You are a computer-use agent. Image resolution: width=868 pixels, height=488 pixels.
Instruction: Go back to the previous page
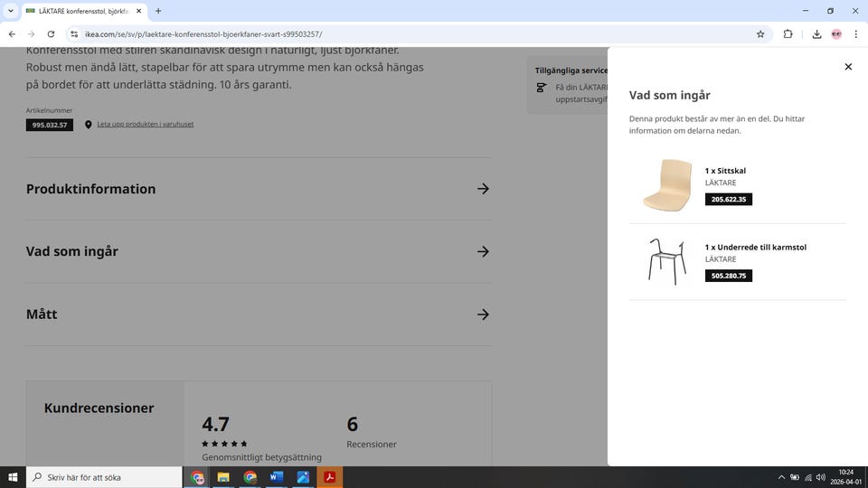pos(12,34)
